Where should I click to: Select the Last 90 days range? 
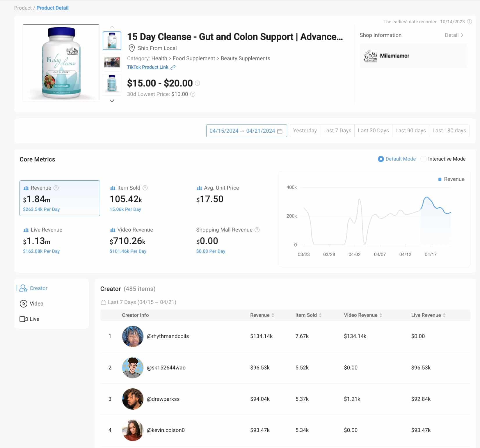click(x=410, y=131)
